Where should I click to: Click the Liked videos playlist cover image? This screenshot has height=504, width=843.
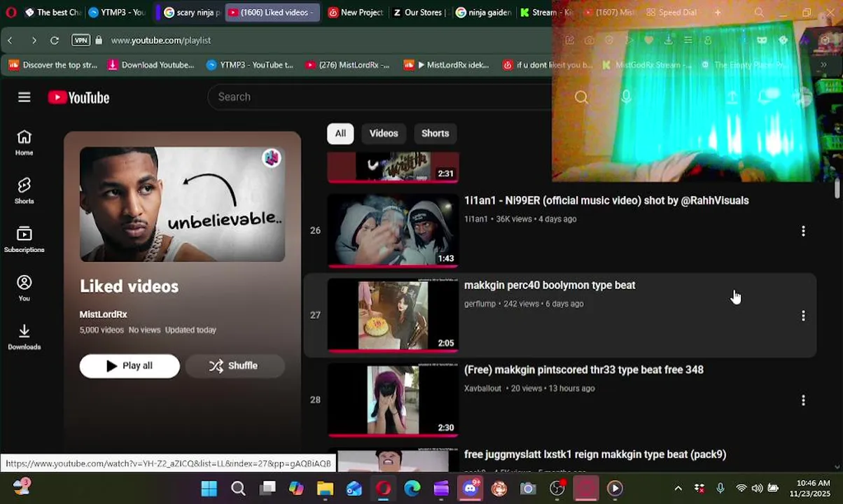pos(182,204)
